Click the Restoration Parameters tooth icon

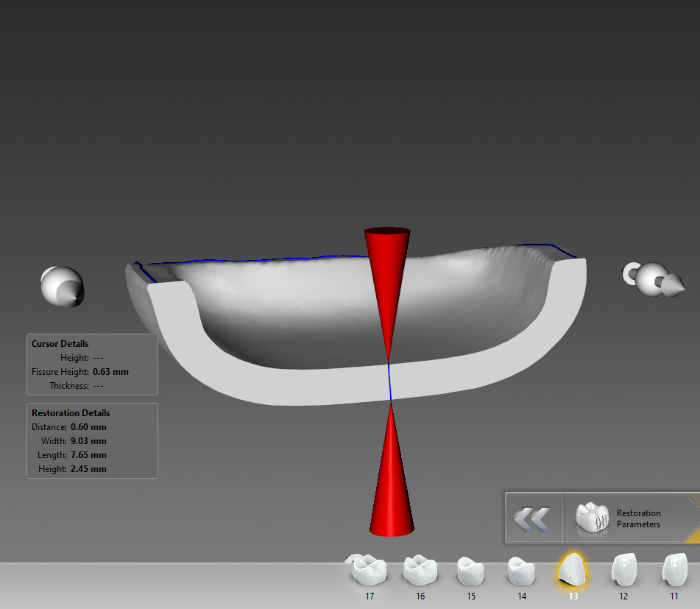pyautogui.click(x=593, y=518)
